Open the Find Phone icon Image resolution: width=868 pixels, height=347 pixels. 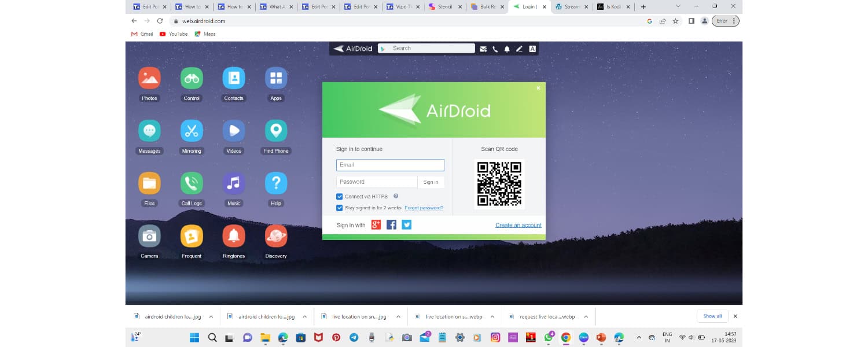click(x=276, y=131)
